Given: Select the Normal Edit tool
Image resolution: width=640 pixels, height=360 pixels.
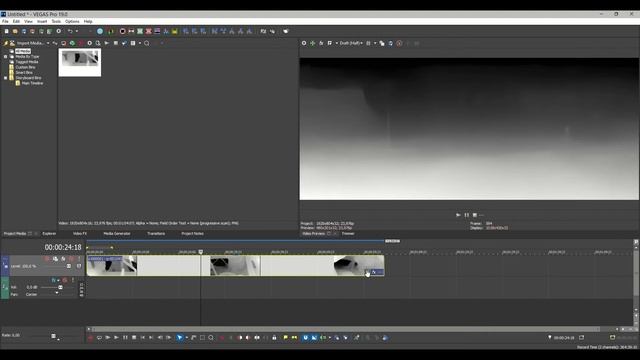Looking at the screenshot, I should pyautogui.click(x=180, y=338).
